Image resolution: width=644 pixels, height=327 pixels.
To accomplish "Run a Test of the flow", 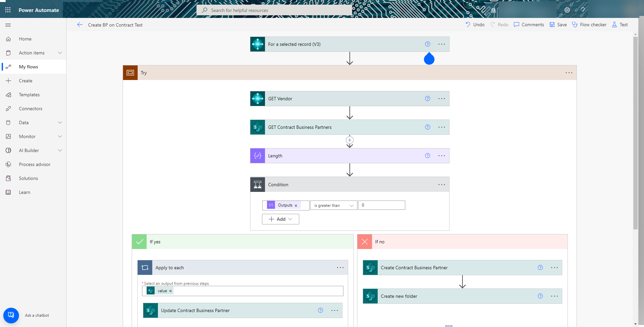I will pyautogui.click(x=620, y=24).
